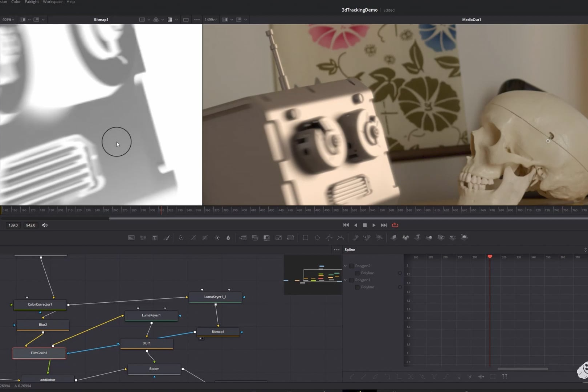Click the Spline editor horizontal scrollbar

(522, 369)
